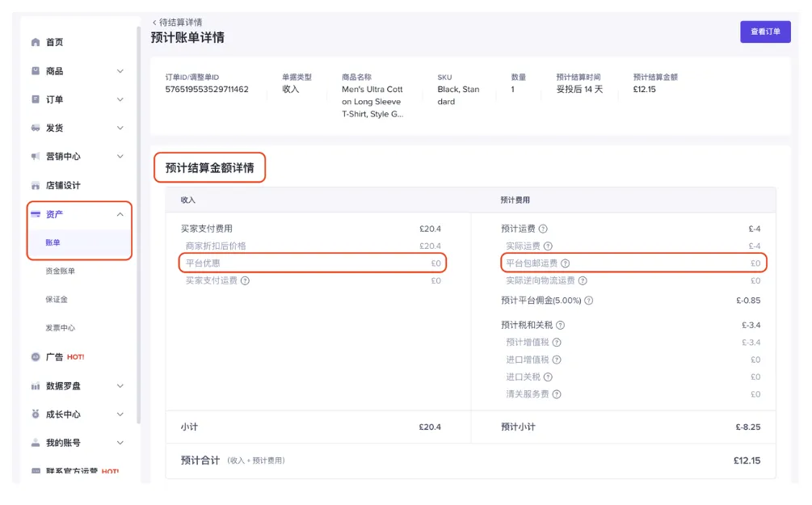This screenshot has width=812, height=505.
Task: Click help icon next to 预计增值税
Action: coord(557,343)
